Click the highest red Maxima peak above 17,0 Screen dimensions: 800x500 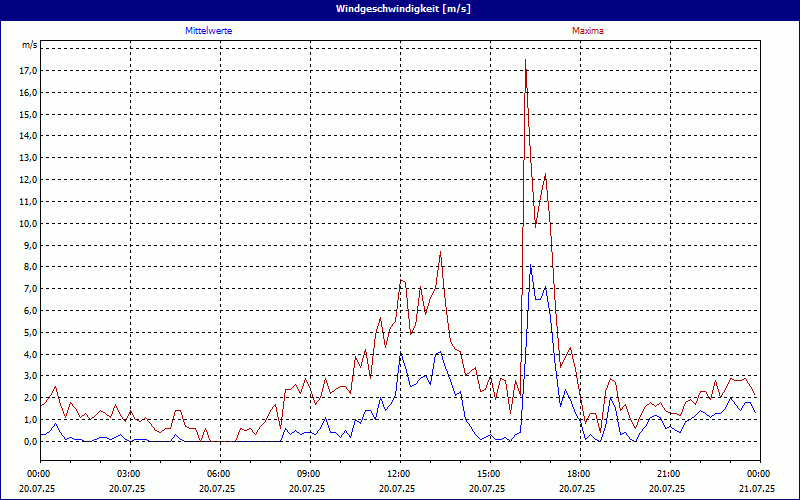(x=526, y=61)
